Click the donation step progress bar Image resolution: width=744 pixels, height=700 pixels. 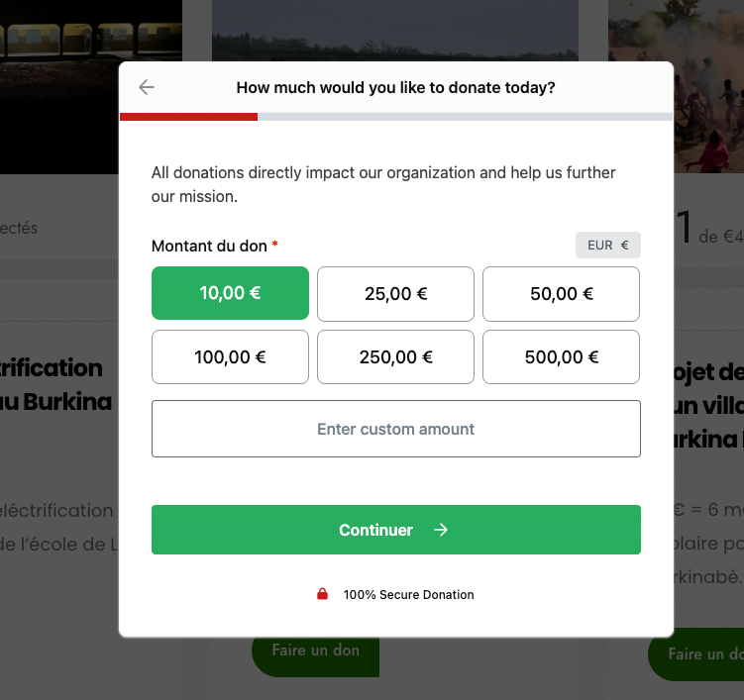tap(395, 117)
